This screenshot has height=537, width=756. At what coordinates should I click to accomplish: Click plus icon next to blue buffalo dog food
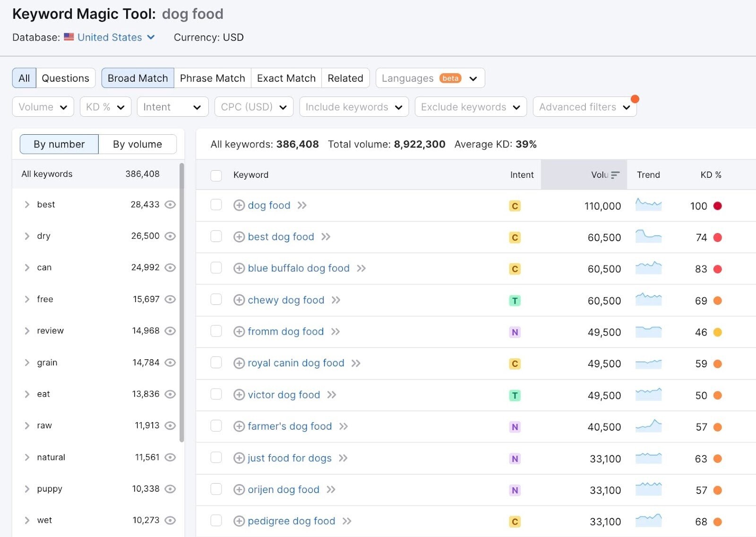[239, 268]
